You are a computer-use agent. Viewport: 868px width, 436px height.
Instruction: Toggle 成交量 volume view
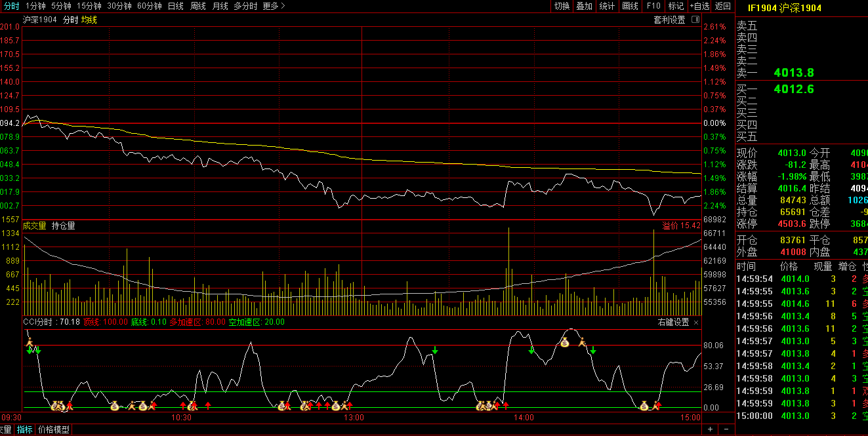point(35,226)
